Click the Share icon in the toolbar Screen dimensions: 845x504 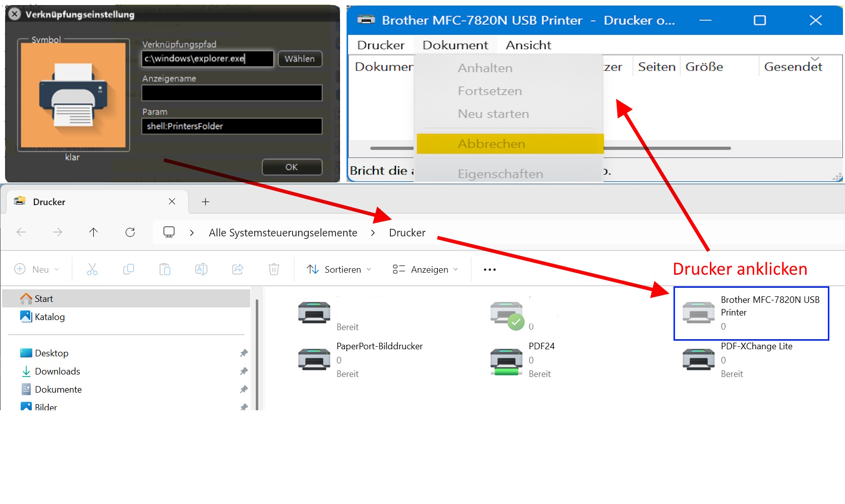238,270
